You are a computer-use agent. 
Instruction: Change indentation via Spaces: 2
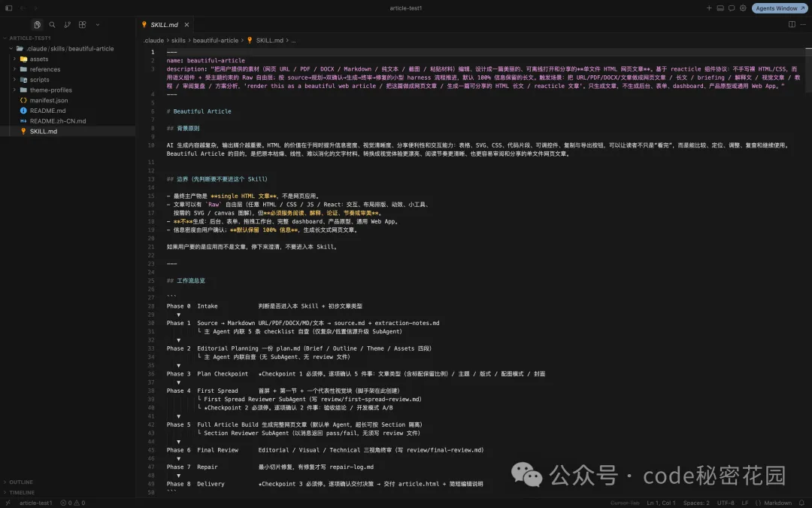(x=696, y=503)
